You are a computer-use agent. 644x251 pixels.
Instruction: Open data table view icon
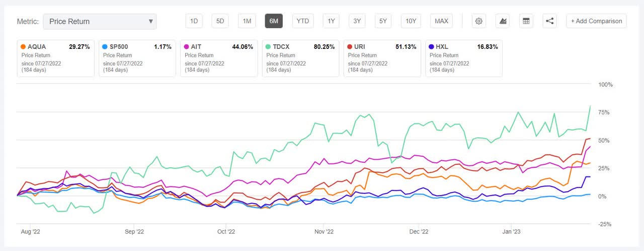(526, 21)
